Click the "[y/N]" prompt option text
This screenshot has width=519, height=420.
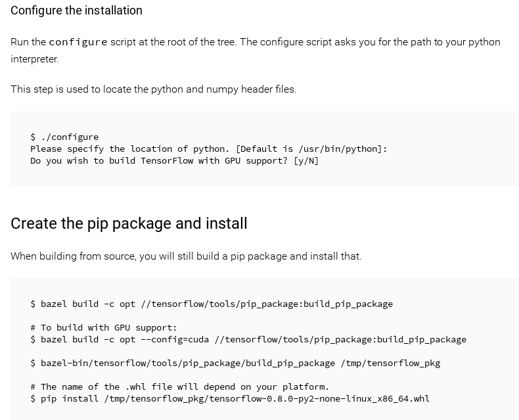click(306, 161)
